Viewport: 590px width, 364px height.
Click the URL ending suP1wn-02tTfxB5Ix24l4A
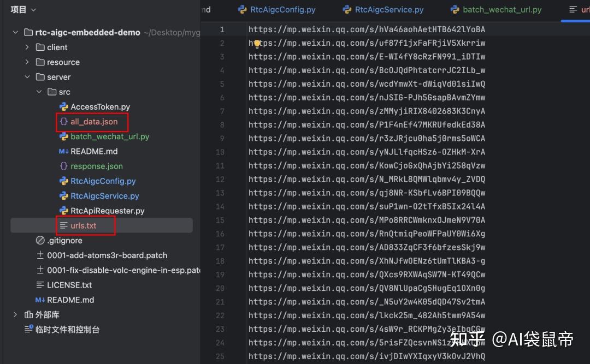(367, 206)
